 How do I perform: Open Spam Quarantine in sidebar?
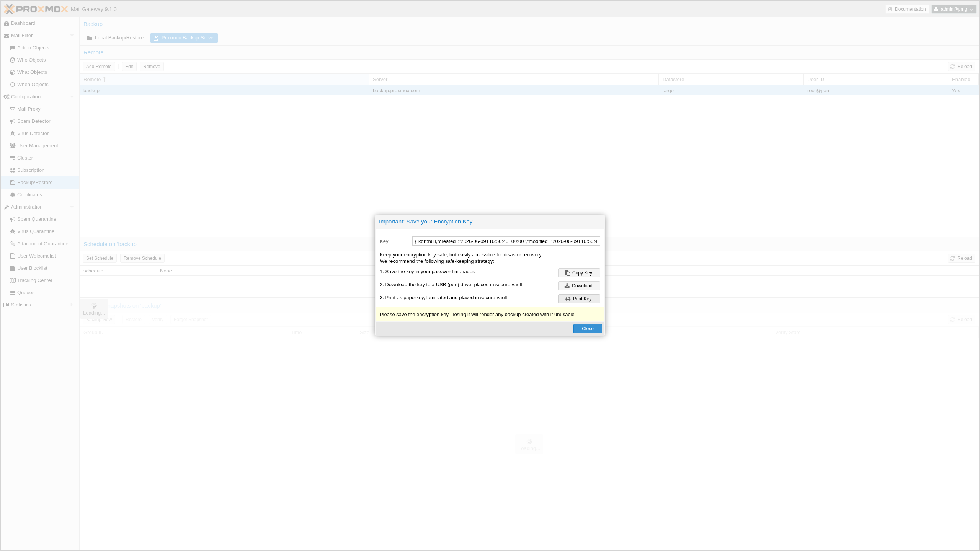pyautogui.click(x=40, y=219)
